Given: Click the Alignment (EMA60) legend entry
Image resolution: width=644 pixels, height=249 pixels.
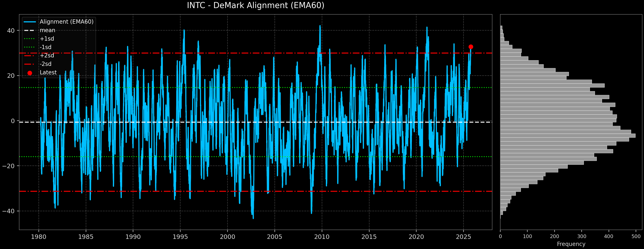Looking at the screenshot, I should point(66,22).
